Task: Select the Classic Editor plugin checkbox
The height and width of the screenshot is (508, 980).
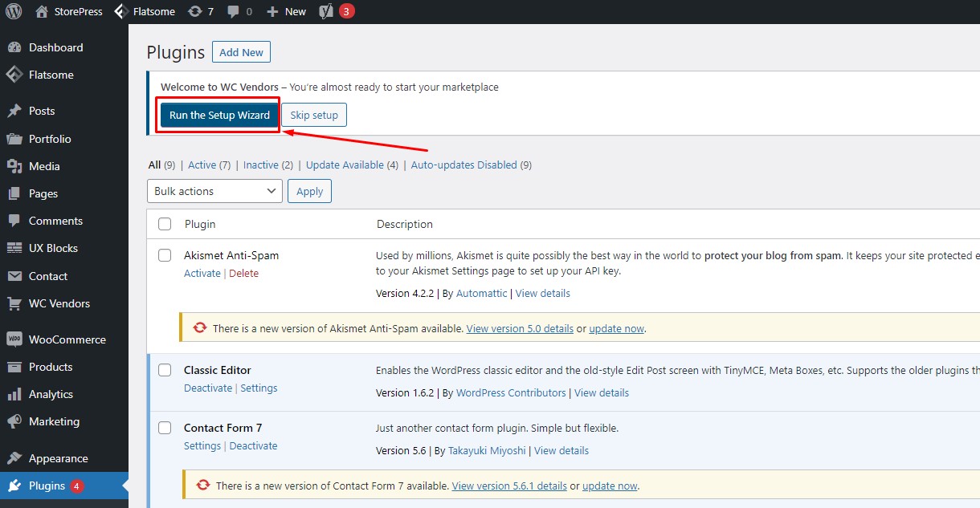Action: pyautogui.click(x=165, y=370)
